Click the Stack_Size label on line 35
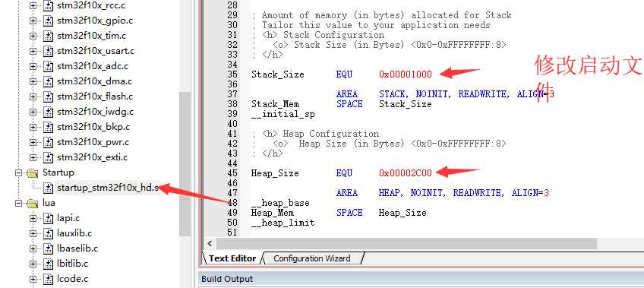The height and width of the screenshot is (288, 644). (278, 74)
